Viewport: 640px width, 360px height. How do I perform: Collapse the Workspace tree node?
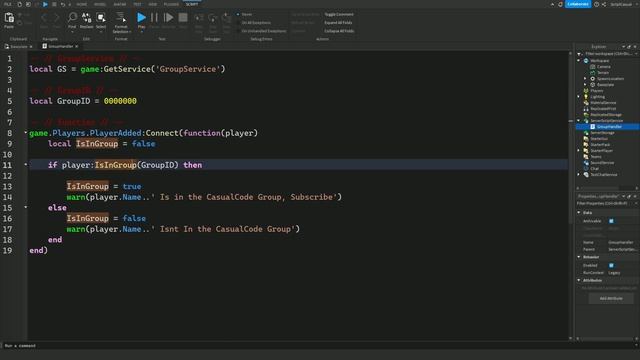point(579,60)
